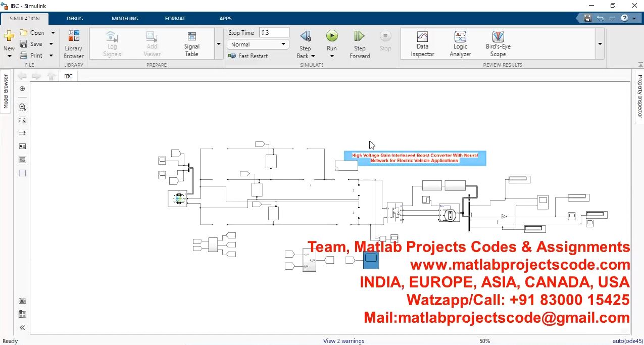Open the Apps tab
The width and height of the screenshot is (644, 345).
pos(226,18)
